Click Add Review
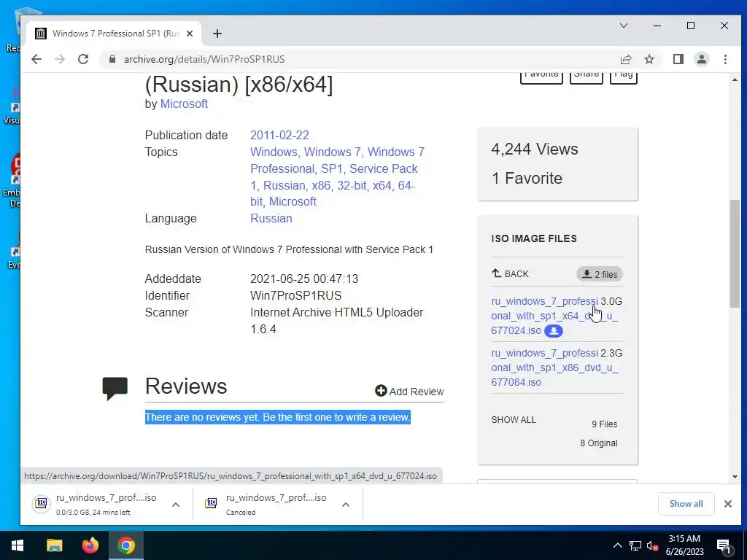The width and height of the screenshot is (747, 560). pyautogui.click(x=410, y=392)
